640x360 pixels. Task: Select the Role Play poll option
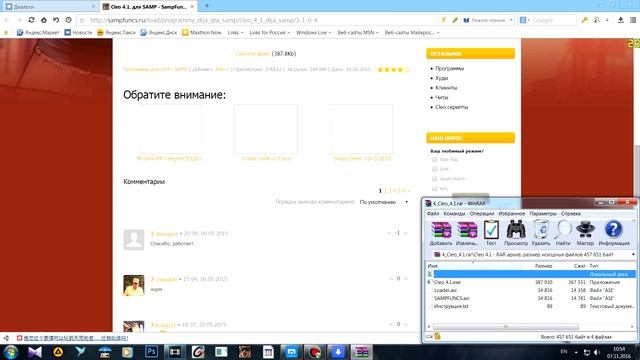(x=434, y=159)
